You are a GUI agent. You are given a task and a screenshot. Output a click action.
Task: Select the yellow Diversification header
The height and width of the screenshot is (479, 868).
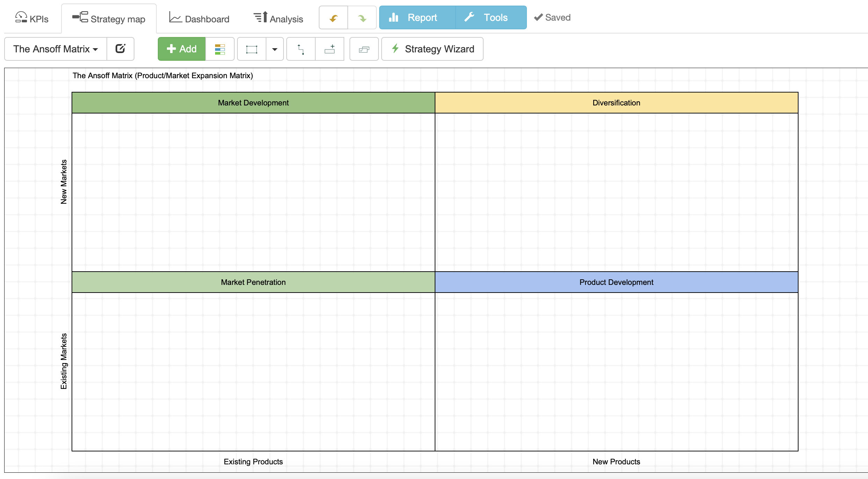616,103
